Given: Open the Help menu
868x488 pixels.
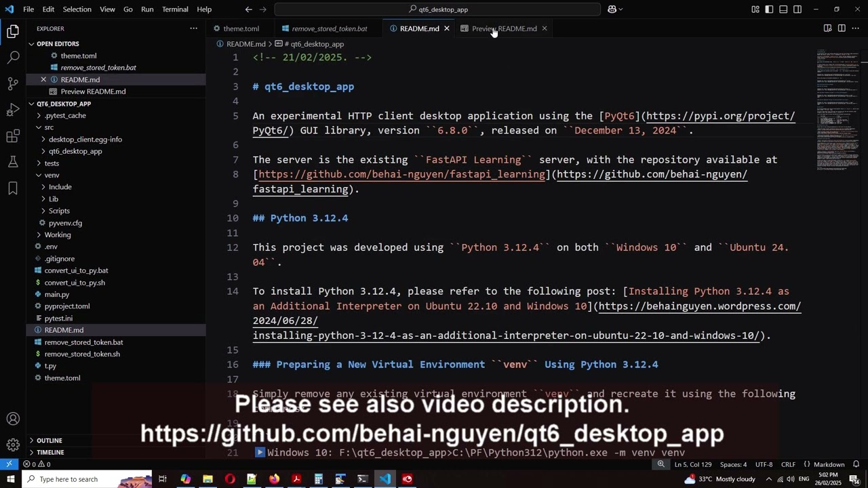Looking at the screenshot, I should [x=204, y=9].
